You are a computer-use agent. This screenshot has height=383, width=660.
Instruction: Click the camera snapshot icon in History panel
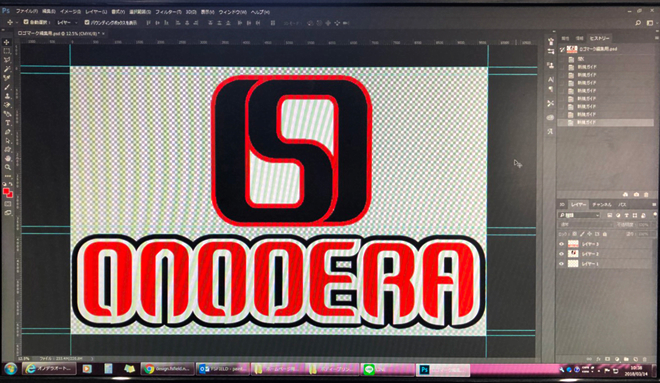tap(636, 194)
